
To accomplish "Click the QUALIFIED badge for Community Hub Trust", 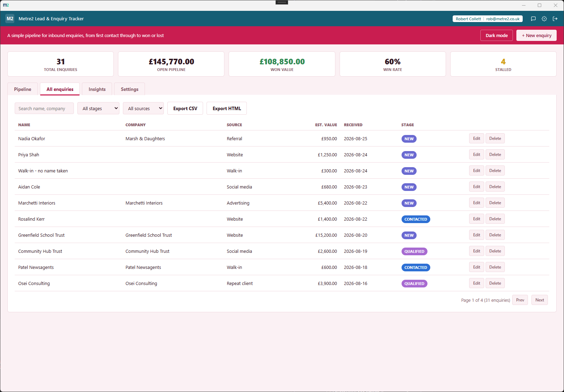I will [414, 251].
